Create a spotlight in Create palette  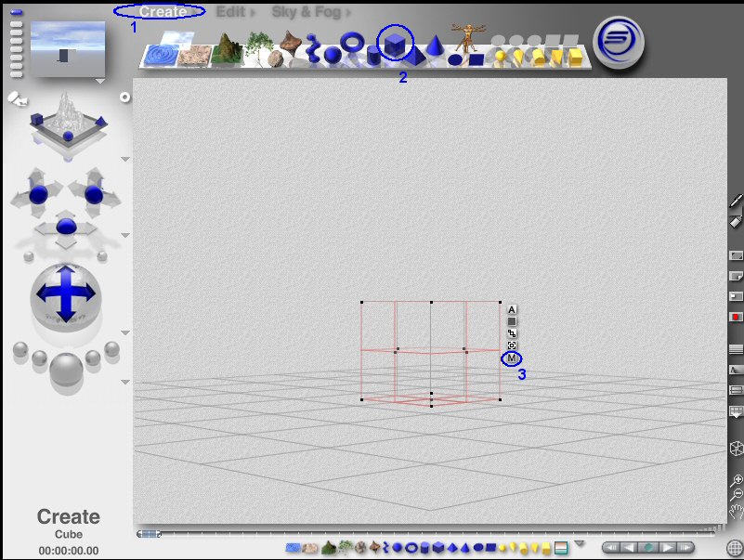pos(518,58)
